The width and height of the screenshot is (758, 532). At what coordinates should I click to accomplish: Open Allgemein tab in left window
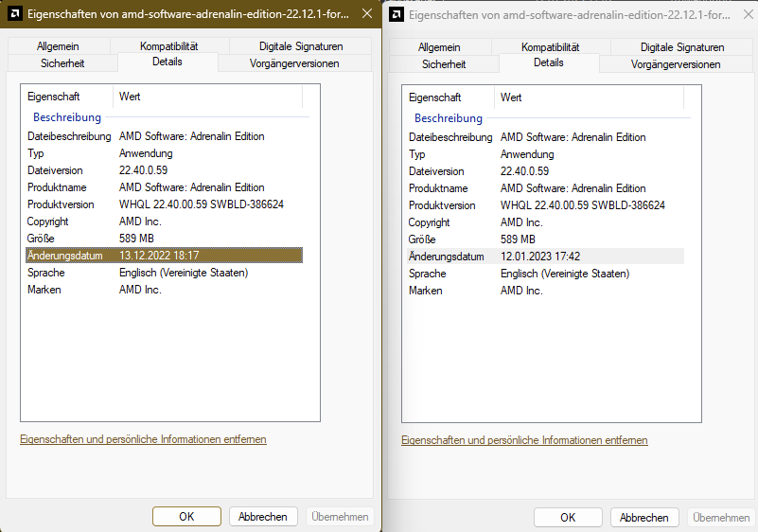[x=58, y=46]
